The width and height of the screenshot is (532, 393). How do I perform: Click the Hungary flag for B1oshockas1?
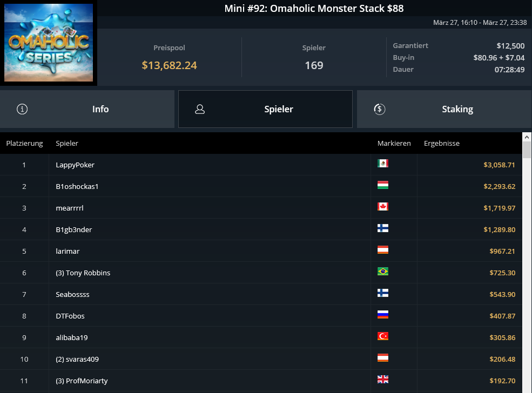[x=383, y=185]
